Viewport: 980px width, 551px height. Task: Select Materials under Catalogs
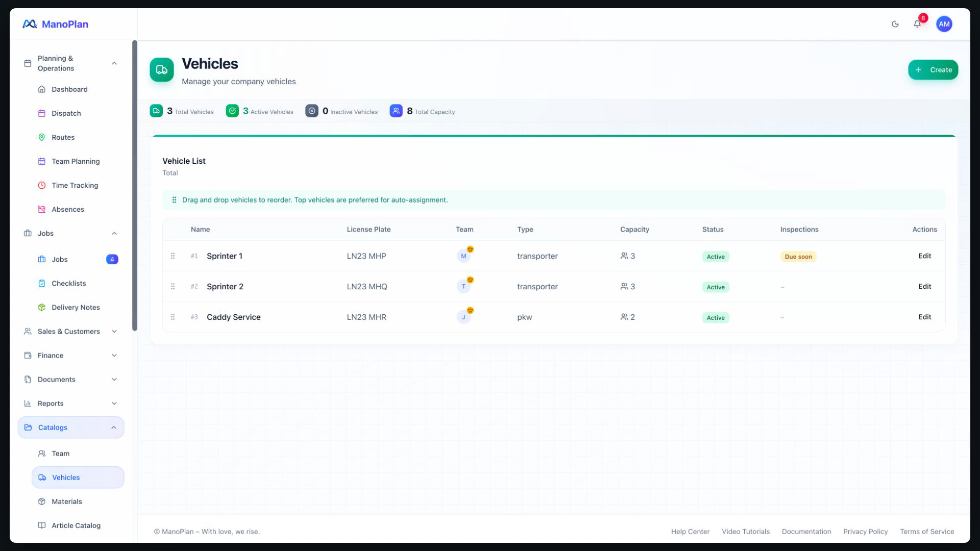coord(78,502)
